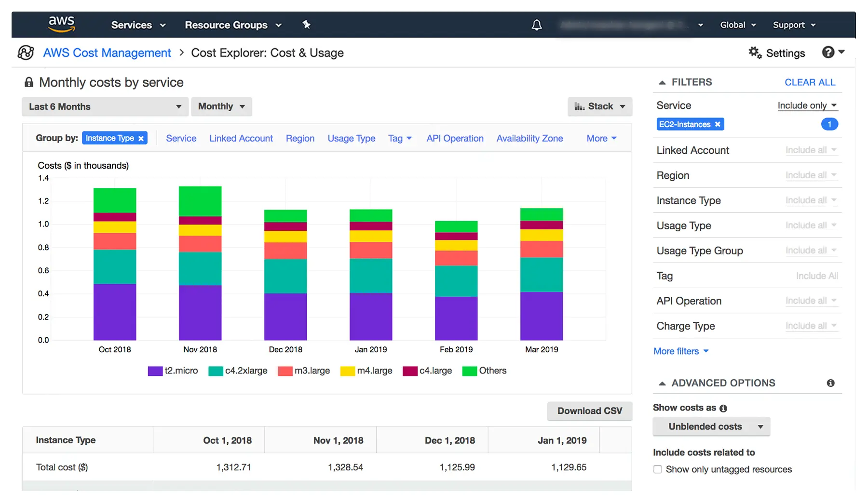Click the t2.micro purple legend swatch
868x503 pixels.
point(155,371)
